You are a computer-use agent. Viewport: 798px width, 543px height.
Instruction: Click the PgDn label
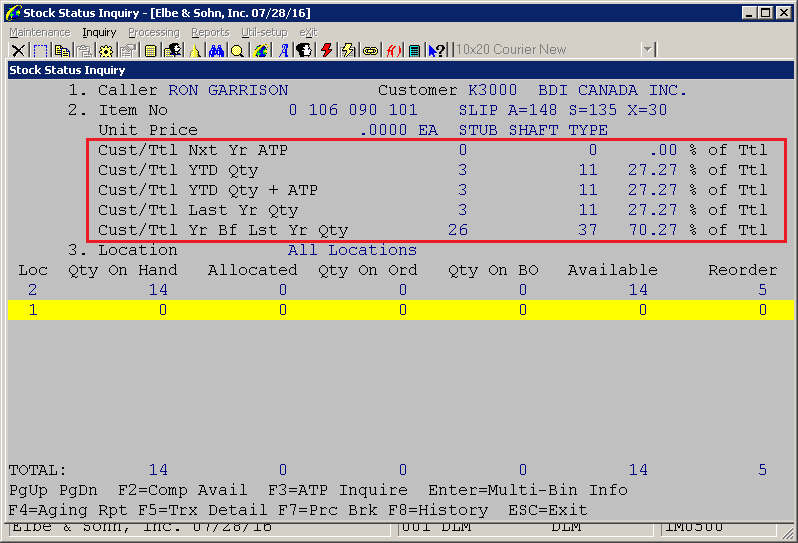pyautogui.click(x=78, y=490)
